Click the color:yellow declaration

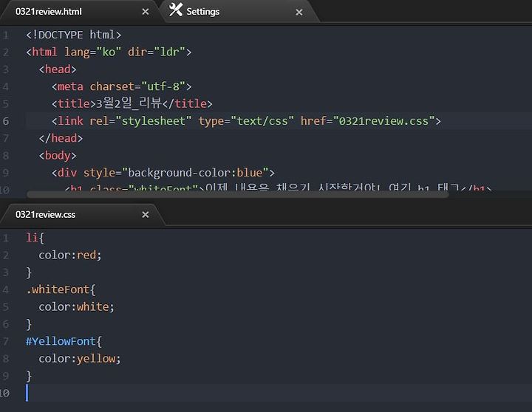(80, 358)
